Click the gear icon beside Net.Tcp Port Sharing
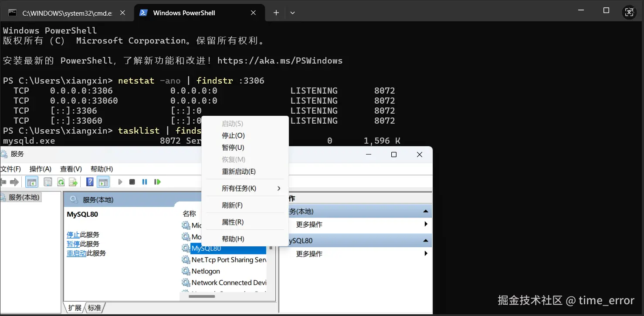Viewport: 644px width, 316px height. click(x=186, y=260)
